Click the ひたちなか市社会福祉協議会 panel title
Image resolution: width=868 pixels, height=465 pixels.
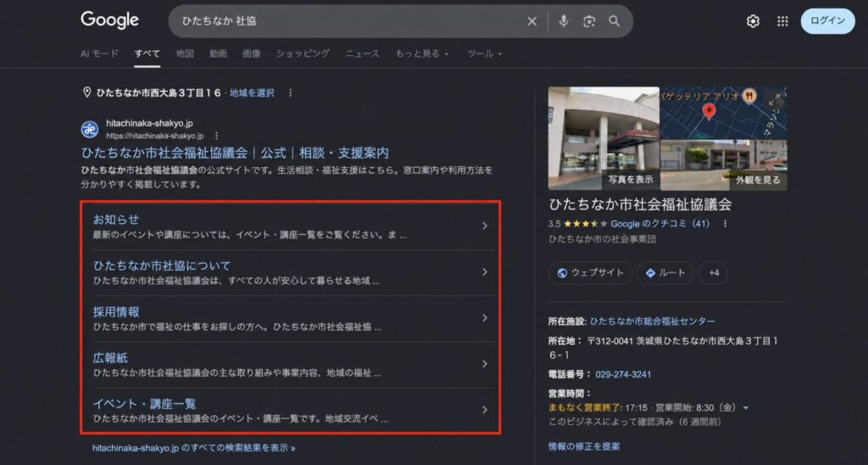(640, 204)
